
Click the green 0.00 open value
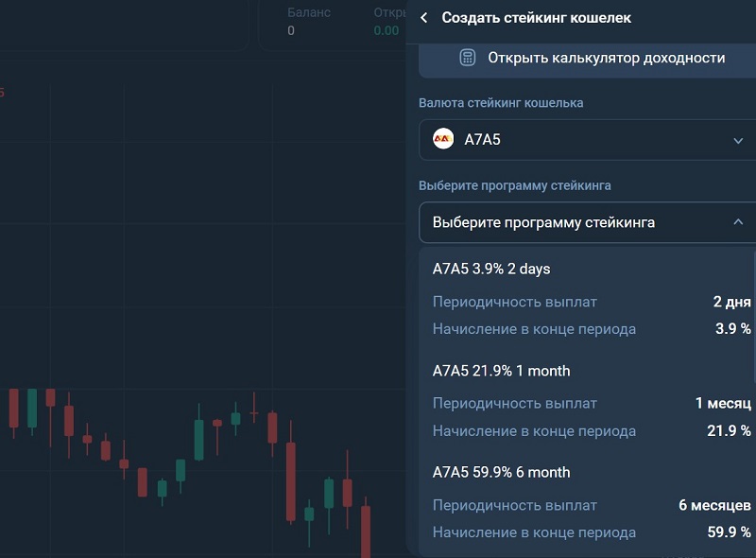click(x=387, y=31)
